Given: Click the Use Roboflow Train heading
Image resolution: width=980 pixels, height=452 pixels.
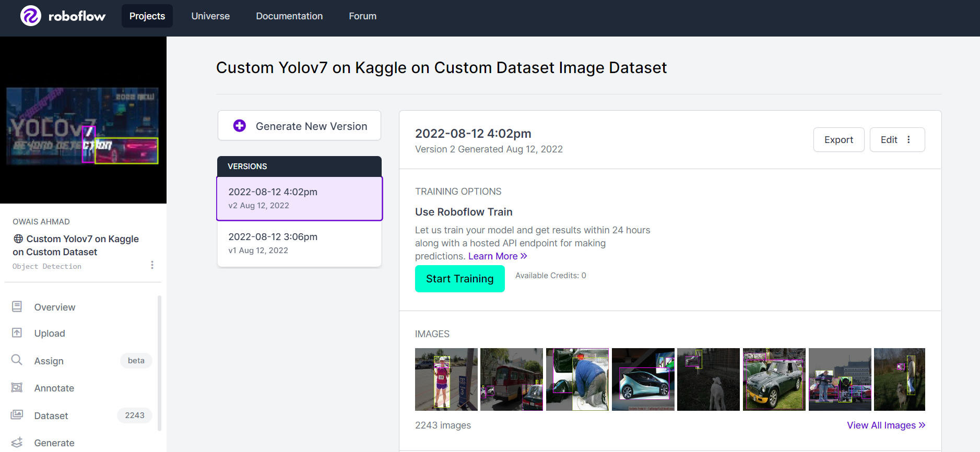Looking at the screenshot, I should pos(464,212).
